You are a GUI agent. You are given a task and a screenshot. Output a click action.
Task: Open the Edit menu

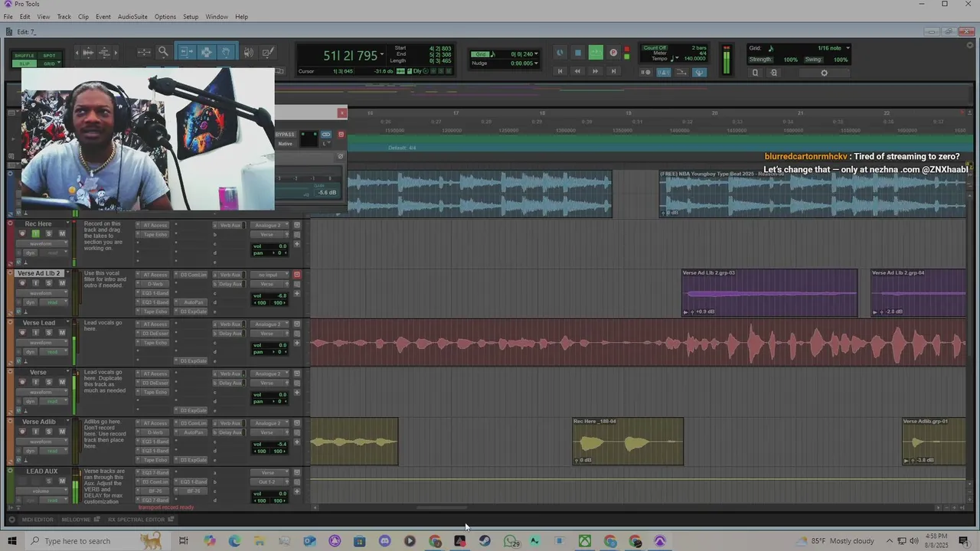[24, 16]
